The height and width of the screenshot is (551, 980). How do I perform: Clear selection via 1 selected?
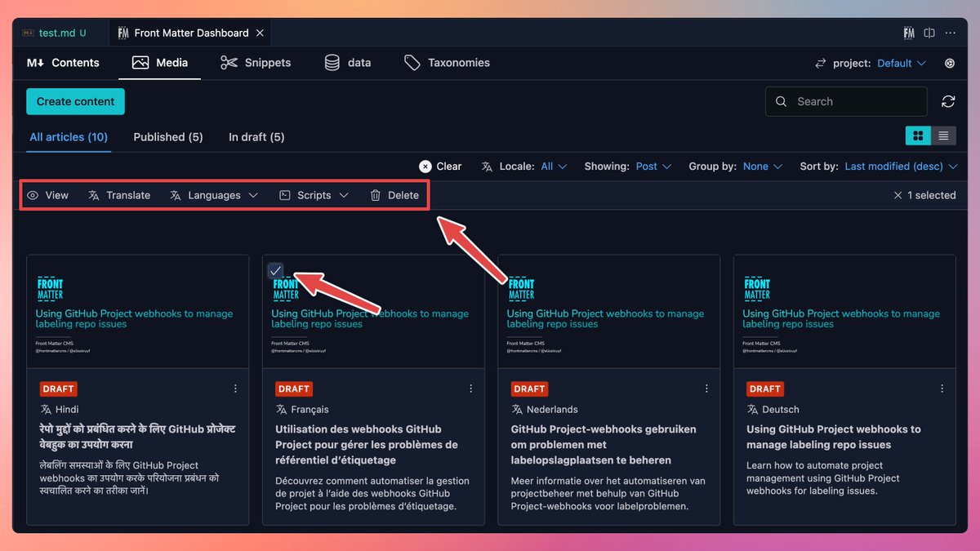[x=924, y=195]
